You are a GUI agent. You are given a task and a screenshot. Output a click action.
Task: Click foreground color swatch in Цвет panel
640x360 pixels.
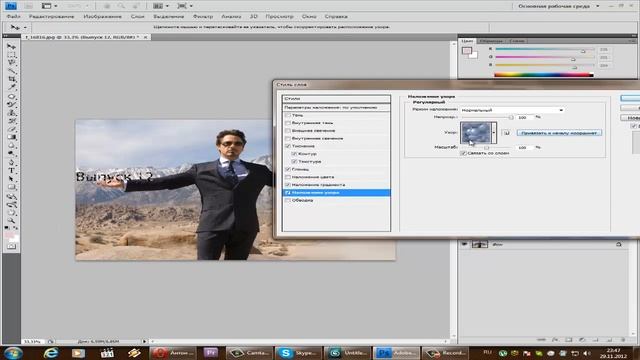467,51
